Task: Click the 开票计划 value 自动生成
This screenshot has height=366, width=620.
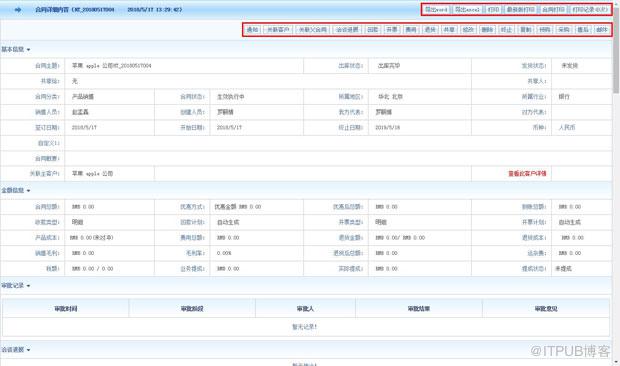Action: pyautogui.click(x=569, y=222)
